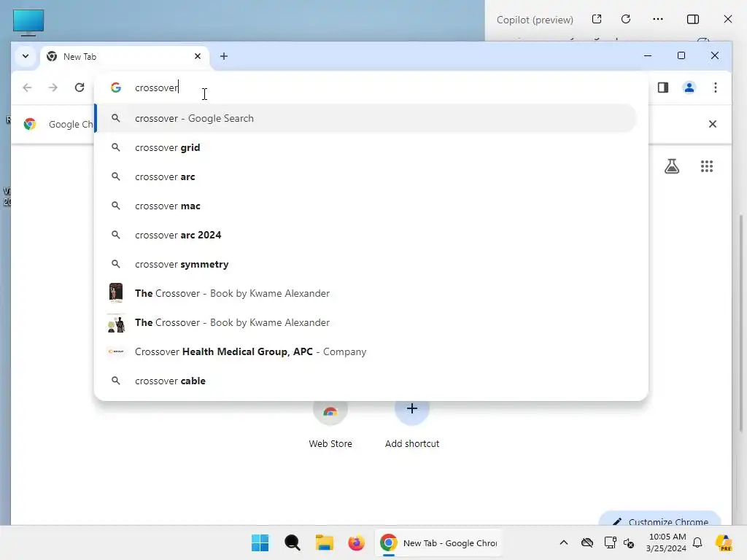Choose the crossover arc suggestion

click(x=366, y=176)
